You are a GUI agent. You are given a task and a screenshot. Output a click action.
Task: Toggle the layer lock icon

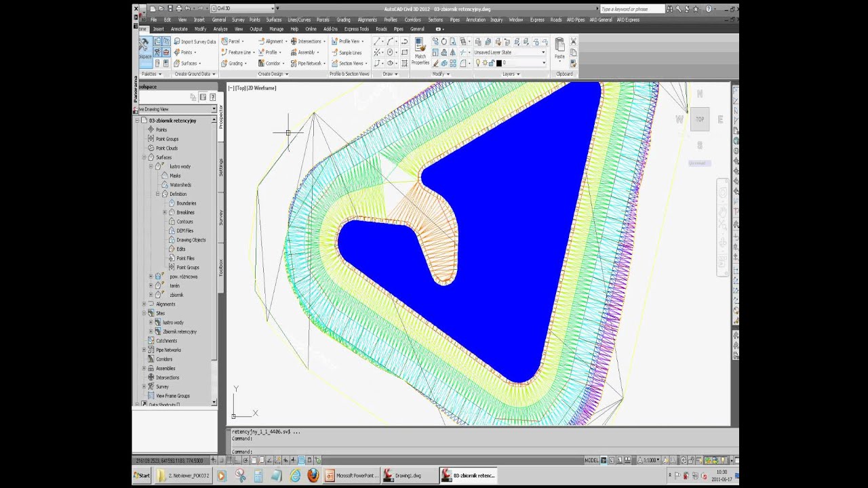pyautogui.click(x=492, y=62)
